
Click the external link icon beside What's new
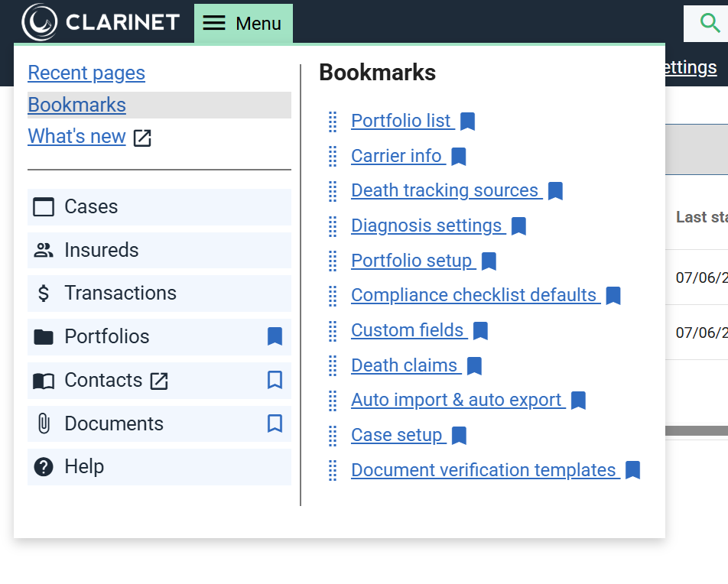142,138
